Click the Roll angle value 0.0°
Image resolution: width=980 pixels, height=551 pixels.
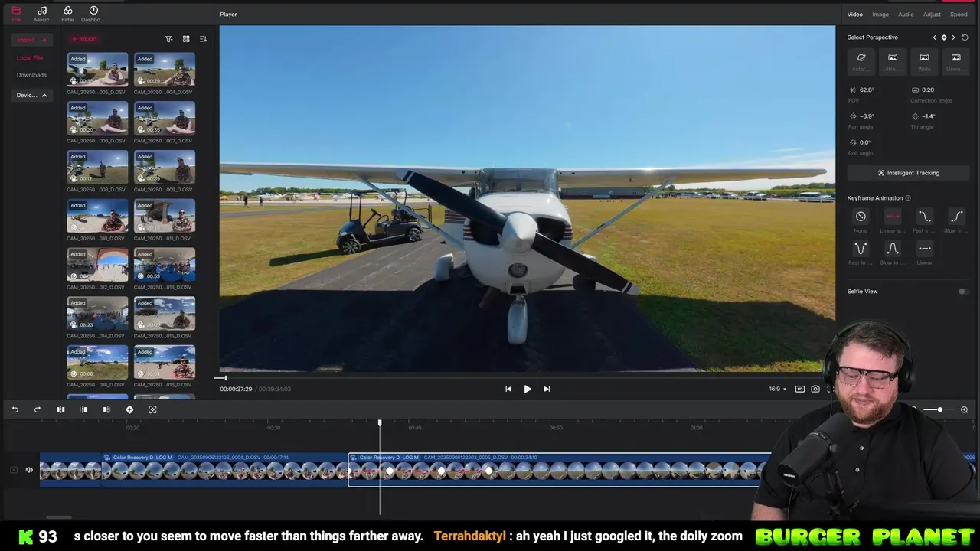pos(865,142)
